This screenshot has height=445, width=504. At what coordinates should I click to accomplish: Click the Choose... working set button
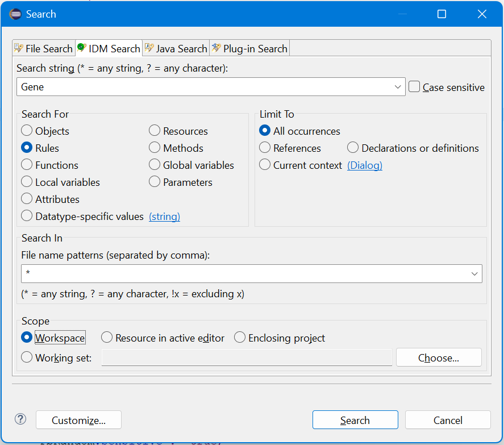click(x=439, y=357)
